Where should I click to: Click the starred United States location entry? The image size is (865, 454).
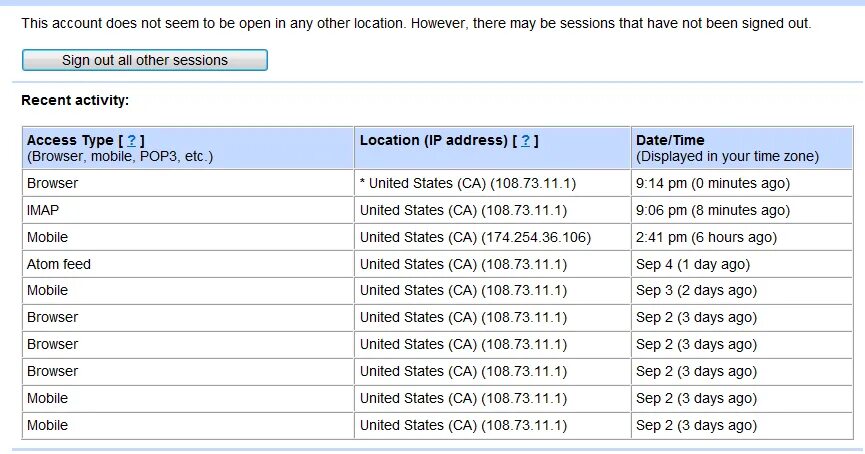click(x=467, y=183)
